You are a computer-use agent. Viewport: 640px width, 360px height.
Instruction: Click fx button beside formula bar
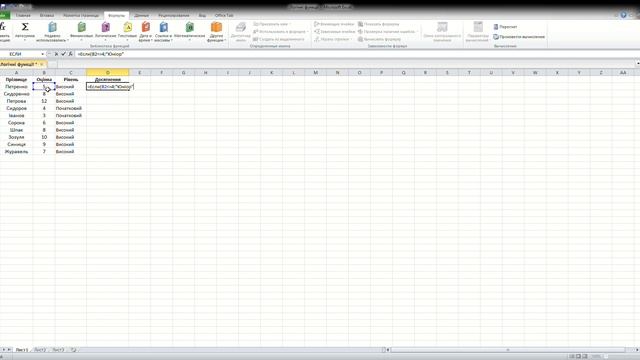point(70,54)
